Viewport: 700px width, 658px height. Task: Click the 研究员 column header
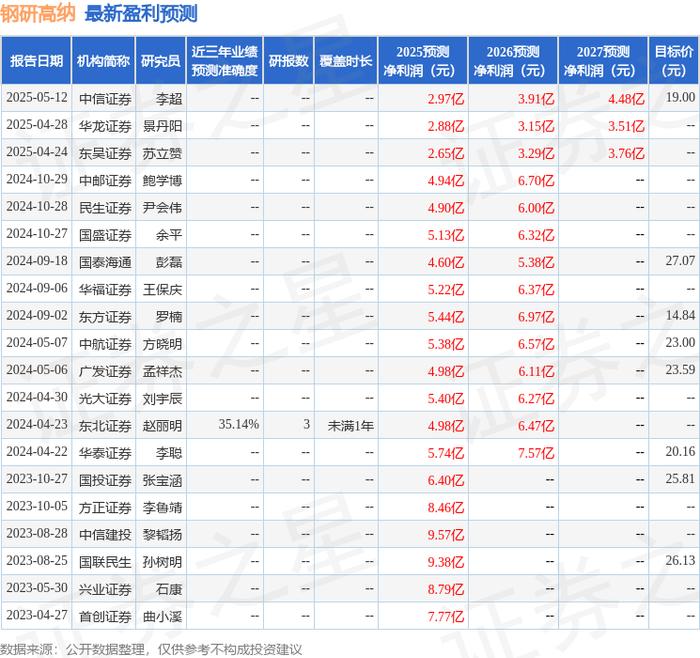(x=161, y=61)
